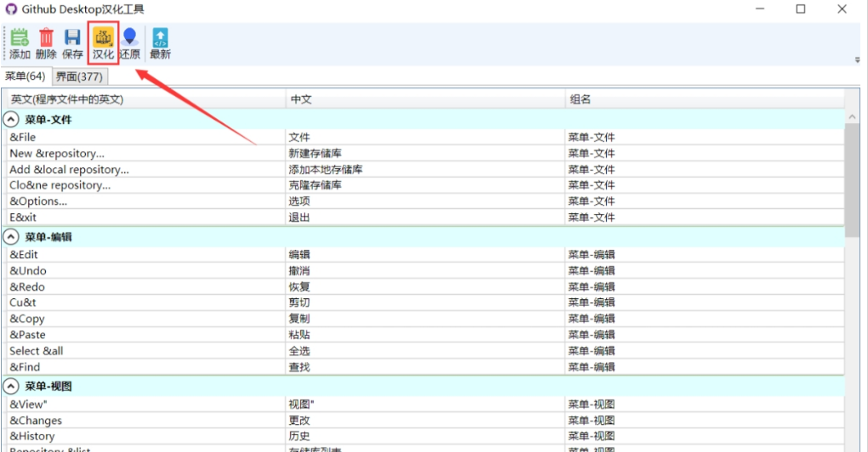Screen dimensions: 868x452
Task: Minimize the Github Desktop汉化工具 window
Action: click(760, 8)
